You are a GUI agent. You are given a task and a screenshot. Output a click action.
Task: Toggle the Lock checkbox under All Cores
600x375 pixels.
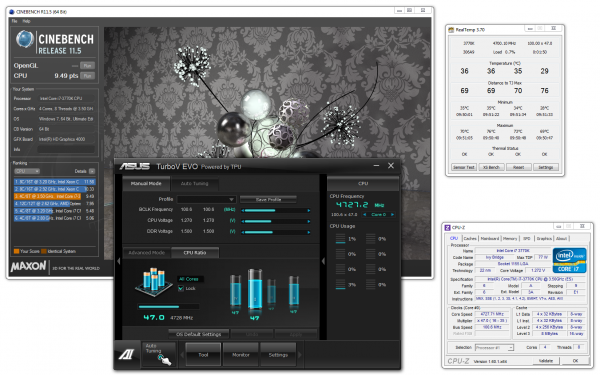coord(181,289)
